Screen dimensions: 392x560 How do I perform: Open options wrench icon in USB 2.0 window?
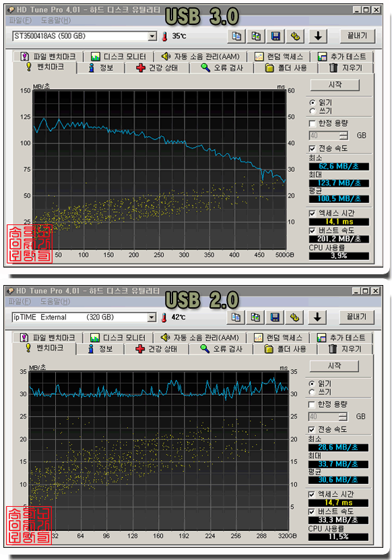pyautogui.click(x=294, y=317)
